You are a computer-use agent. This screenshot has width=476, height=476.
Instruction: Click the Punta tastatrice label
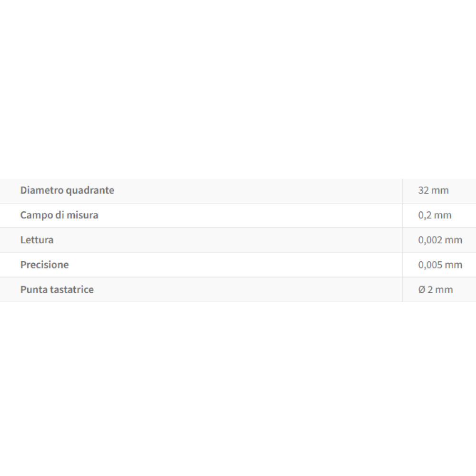pos(57,289)
